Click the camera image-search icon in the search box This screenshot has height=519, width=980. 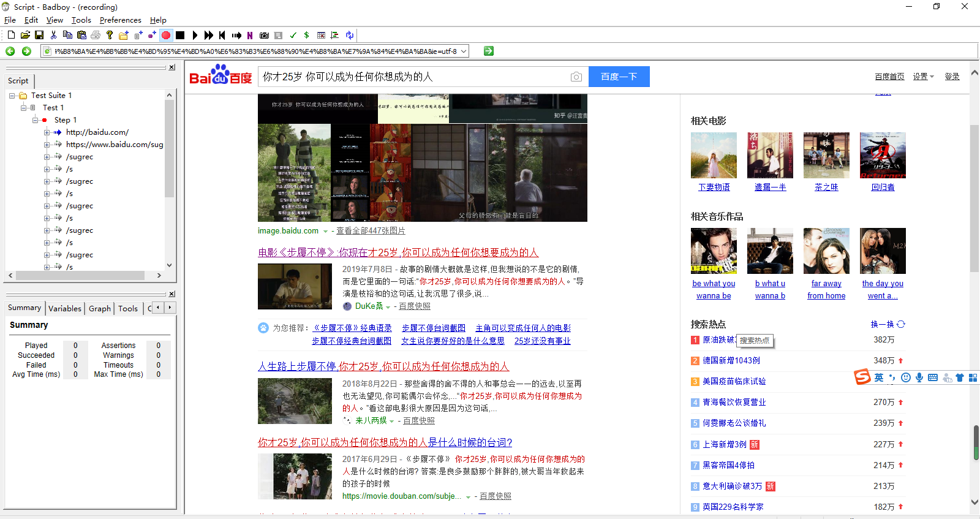576,77
